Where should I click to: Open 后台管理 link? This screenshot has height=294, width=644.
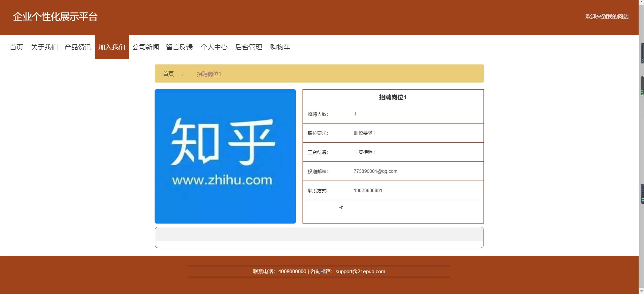click(249, 47)
